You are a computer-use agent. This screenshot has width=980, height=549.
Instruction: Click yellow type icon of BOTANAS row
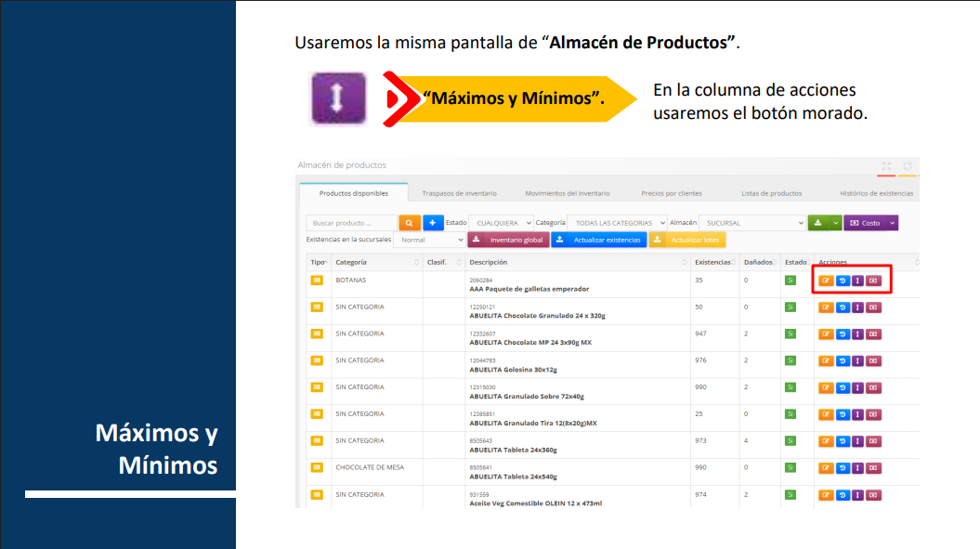coord(317,280)
